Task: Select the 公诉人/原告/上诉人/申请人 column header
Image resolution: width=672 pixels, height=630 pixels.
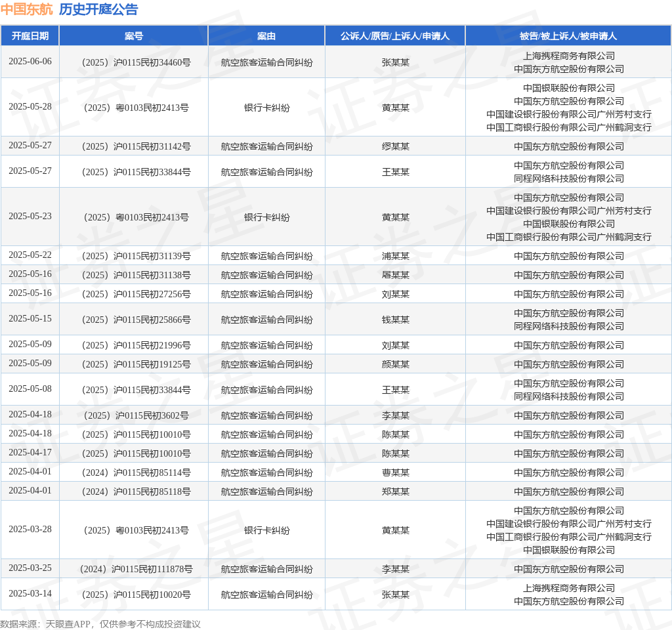Action: click(395, 36)
